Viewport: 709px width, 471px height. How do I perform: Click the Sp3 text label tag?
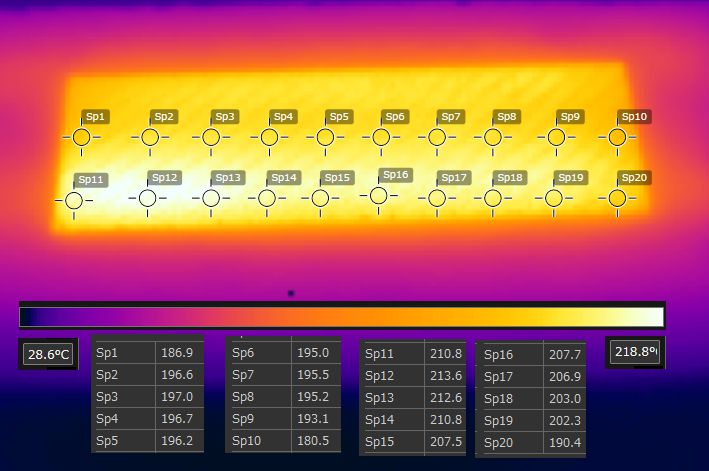click(x=225, y=117)
